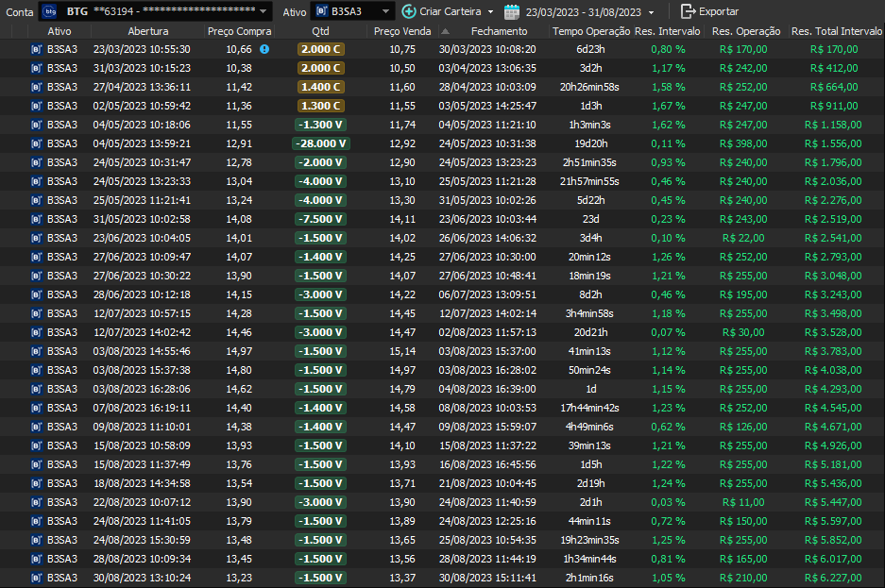This screenshot has width=885, height=588.
Task: Click the Exportar export icon
Action: coord(688,11)
